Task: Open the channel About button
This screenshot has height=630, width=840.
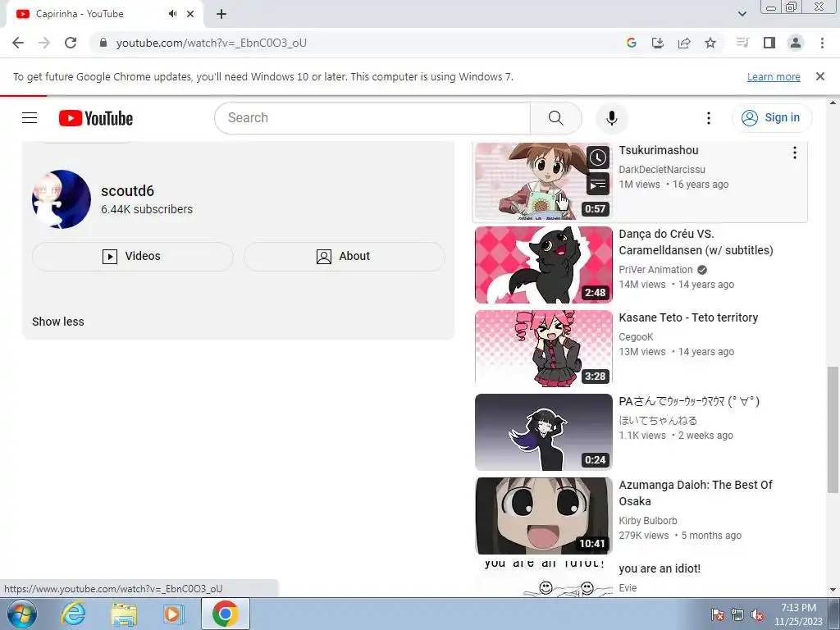Action: 344,256
